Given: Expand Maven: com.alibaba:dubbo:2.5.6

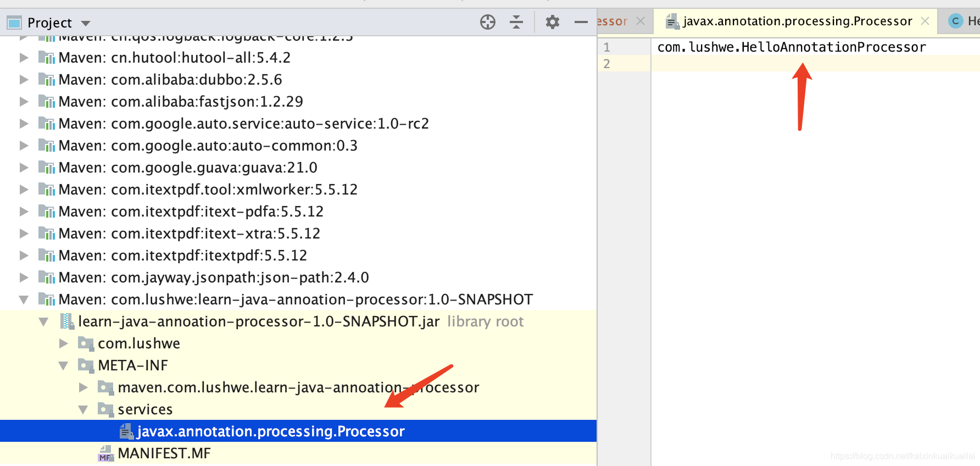Looking at the screenshot, I should 24,80.
